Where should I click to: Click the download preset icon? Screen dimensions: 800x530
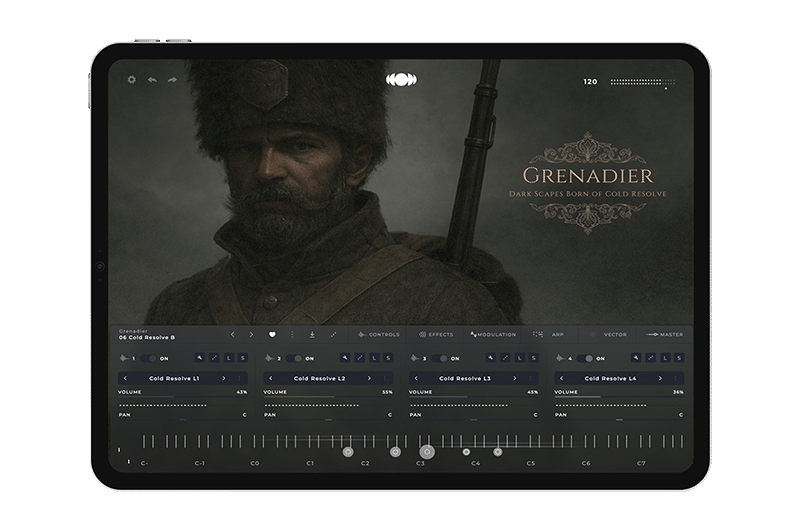(312, 334)
